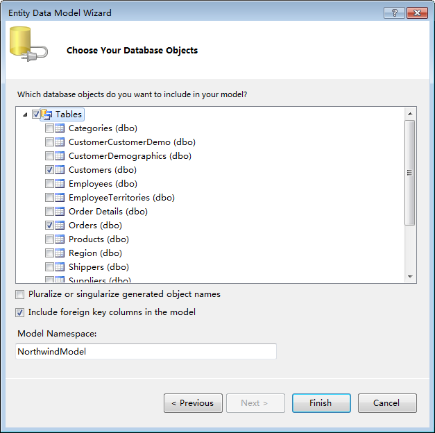The width and height of the screenshot is (435, 433).
Task: Select the Employees (dbo) row text
Action: (103, 184)
